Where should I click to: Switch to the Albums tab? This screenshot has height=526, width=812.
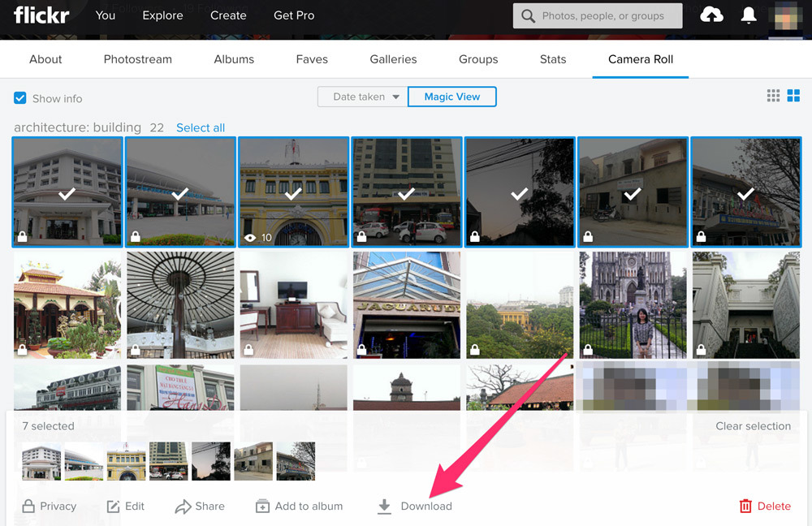click(x=234, y=59)
